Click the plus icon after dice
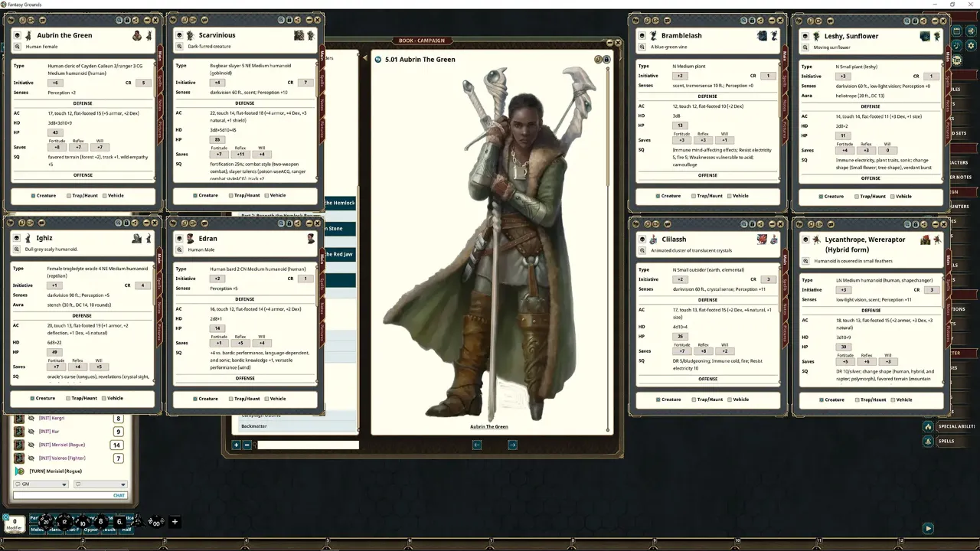The height and width of the screenshot is (551, 980). (x=175, y=522)
